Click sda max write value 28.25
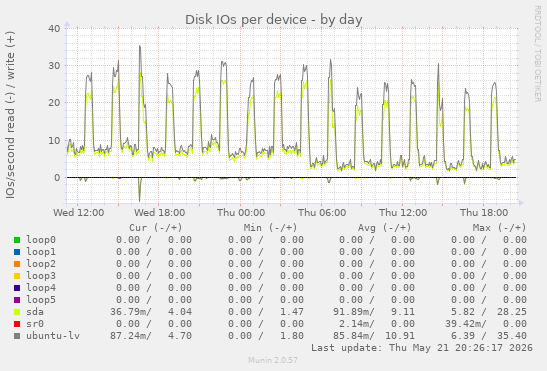The image size is (547, 371). (512, 312)
